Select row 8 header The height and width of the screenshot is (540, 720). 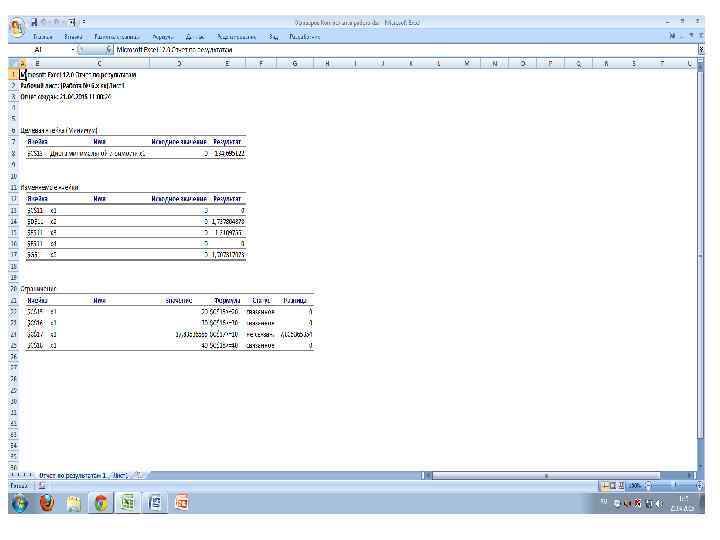coord(13,153)
